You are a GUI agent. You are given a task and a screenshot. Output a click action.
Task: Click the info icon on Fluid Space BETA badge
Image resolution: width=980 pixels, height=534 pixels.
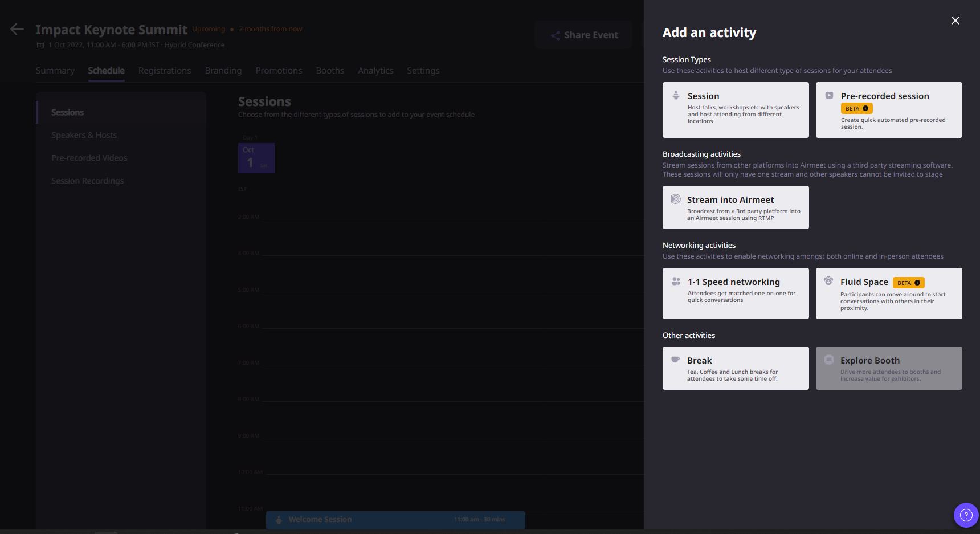pos(917,283)
